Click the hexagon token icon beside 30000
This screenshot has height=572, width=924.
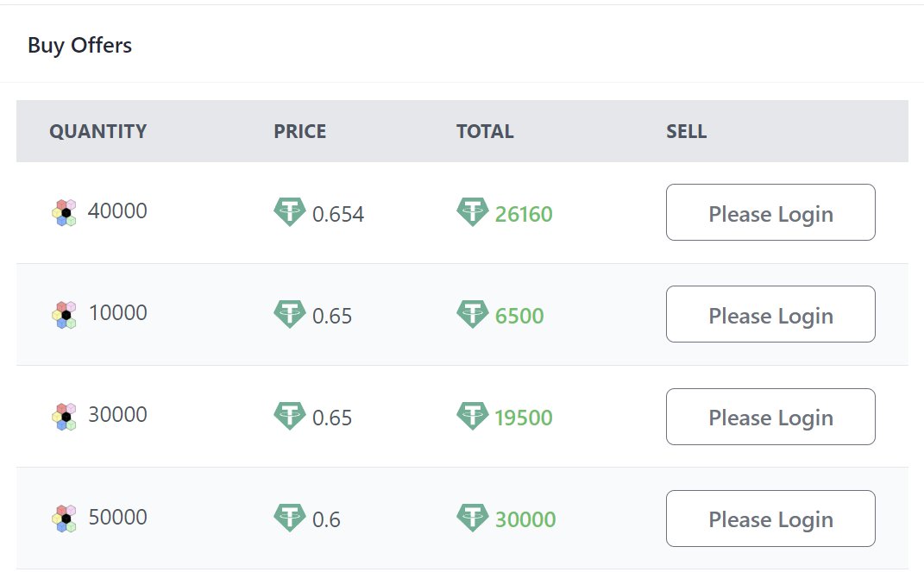point(65,416)
